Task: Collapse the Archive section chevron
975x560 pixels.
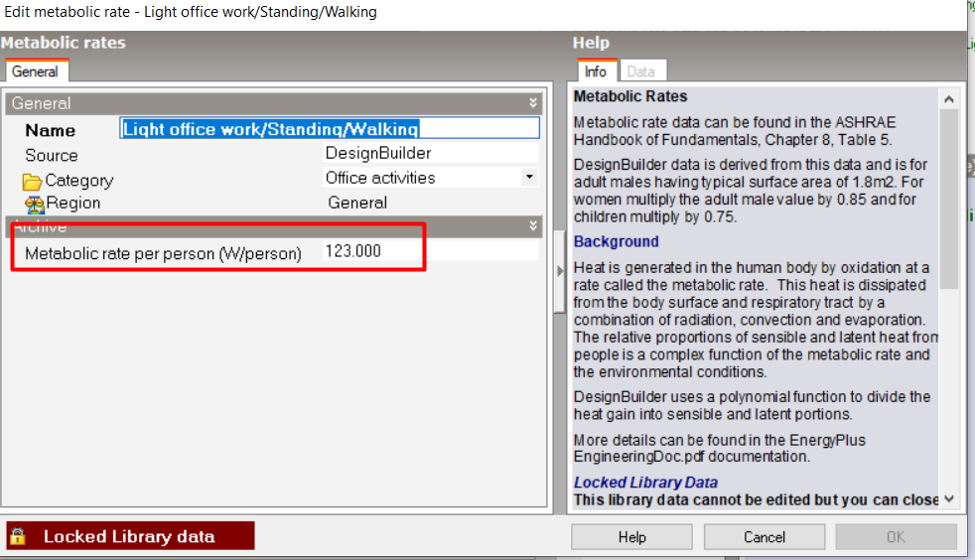Action: pos(533,226)
